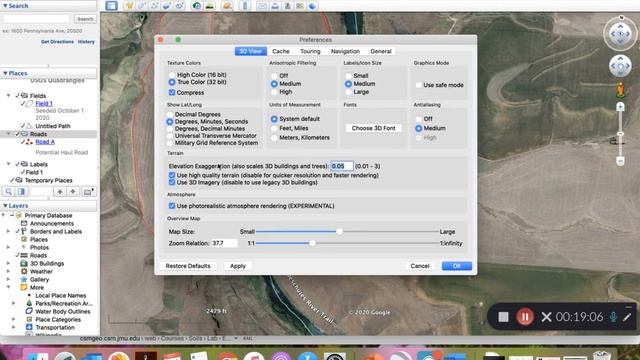Click the Move joystick navigation control
The image size is (640, 360).
620,66
